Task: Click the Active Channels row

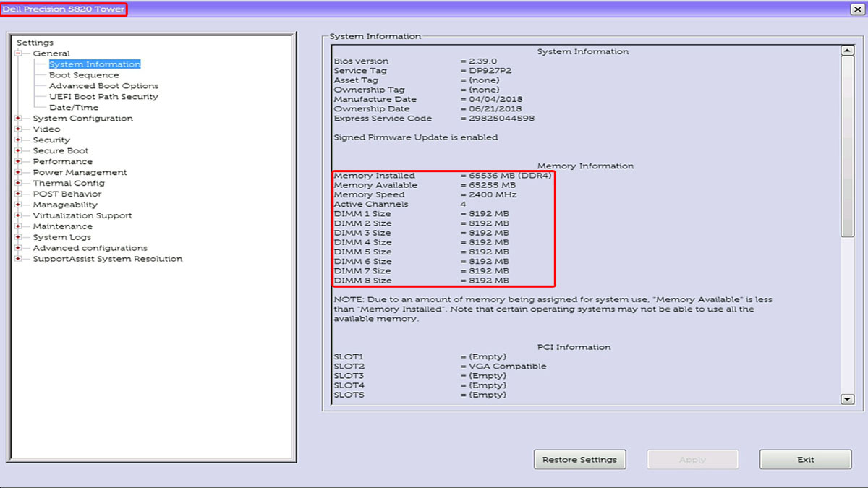Action: click(400, 204)
